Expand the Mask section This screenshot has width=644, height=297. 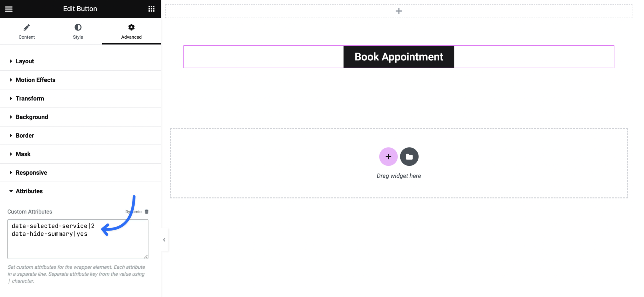[x=23, y=154]
